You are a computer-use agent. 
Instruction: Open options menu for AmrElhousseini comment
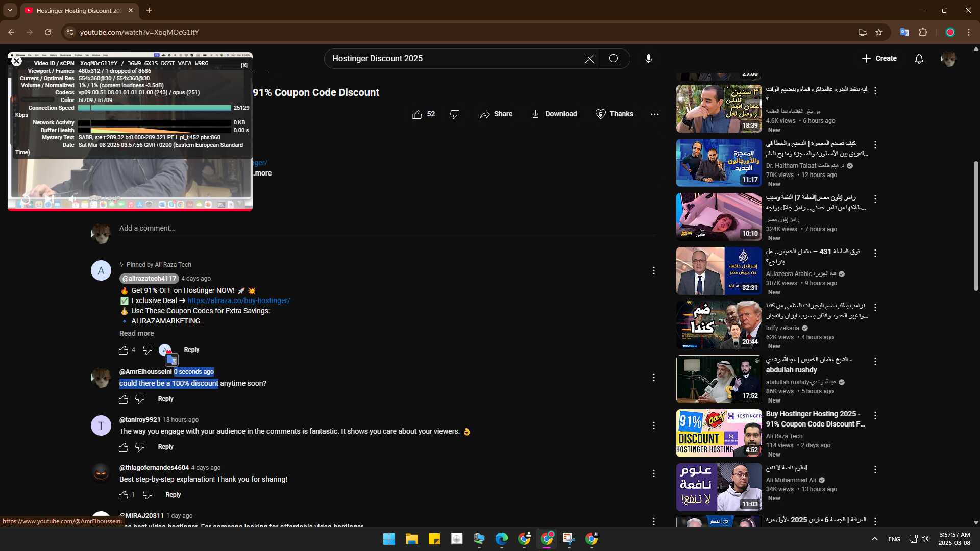(653, 378)
